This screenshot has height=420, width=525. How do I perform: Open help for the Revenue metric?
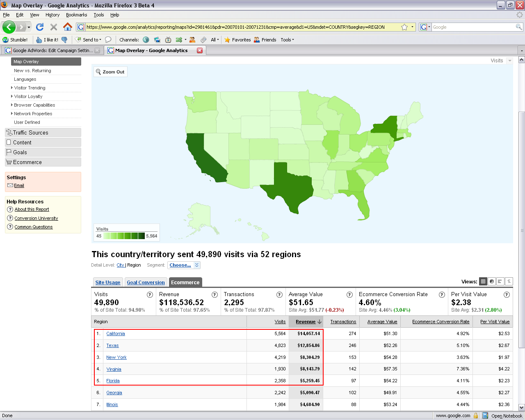pos(215,294)
